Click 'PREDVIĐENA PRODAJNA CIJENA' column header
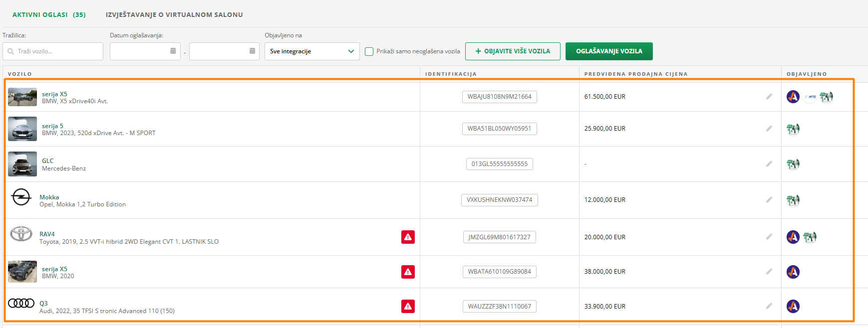Viewport: 868px width, 328px height. [636, 74]
